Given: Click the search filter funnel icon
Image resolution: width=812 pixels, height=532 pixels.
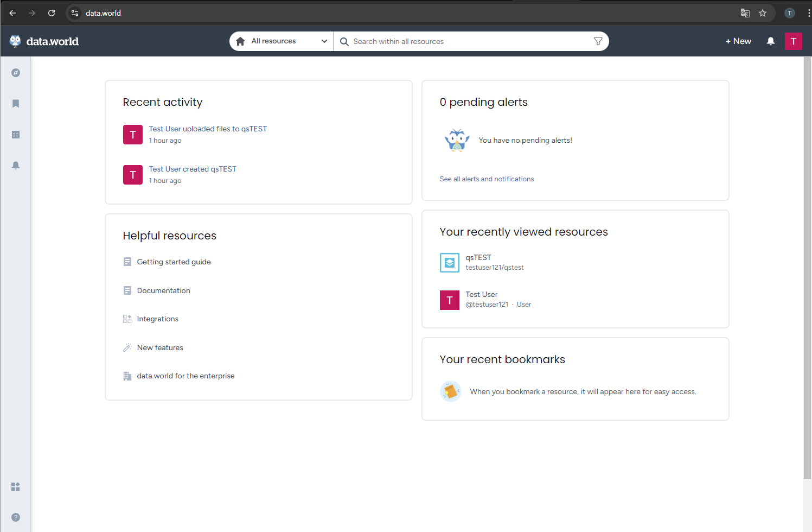Looking at the screenshot, I should pos(598,41).
